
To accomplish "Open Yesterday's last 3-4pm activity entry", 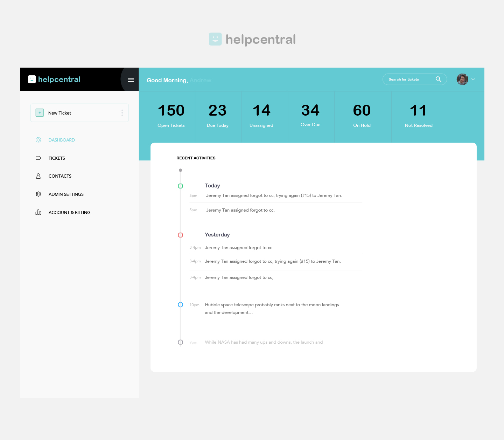I will (x=239, y=277).
